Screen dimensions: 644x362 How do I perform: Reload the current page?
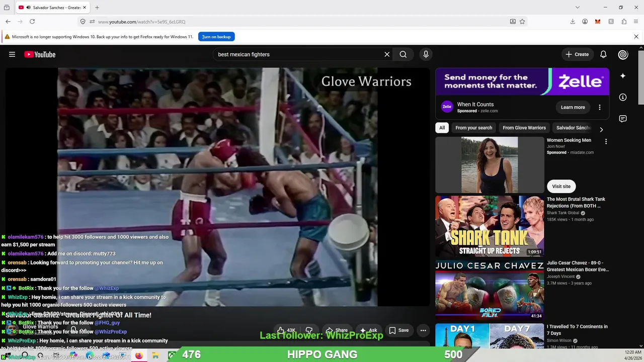[x=32, y=22]
